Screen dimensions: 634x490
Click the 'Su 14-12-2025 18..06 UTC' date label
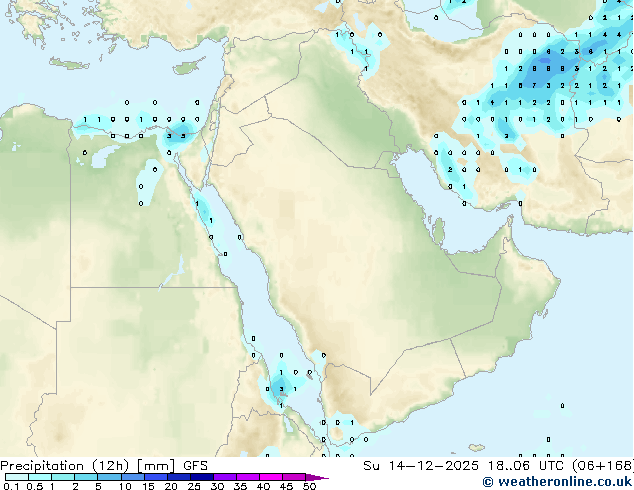coord(463,466)
